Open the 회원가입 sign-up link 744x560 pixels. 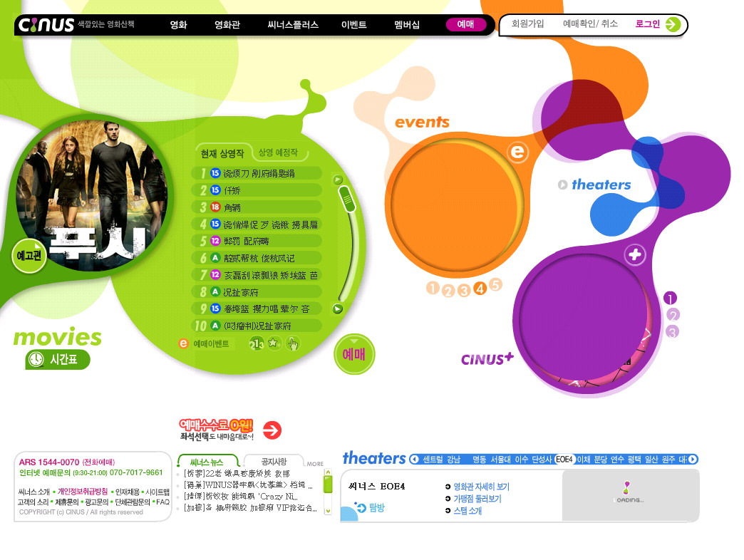tap(527, 24)
